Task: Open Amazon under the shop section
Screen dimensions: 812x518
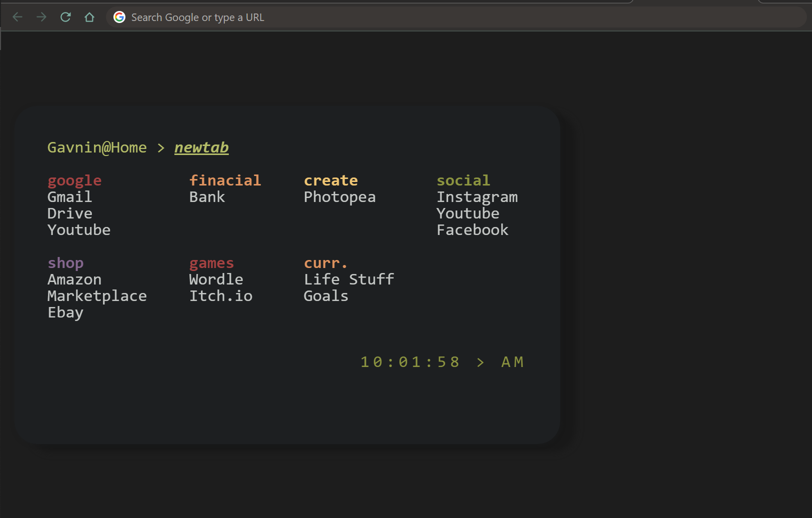Action: coord(74,279)
